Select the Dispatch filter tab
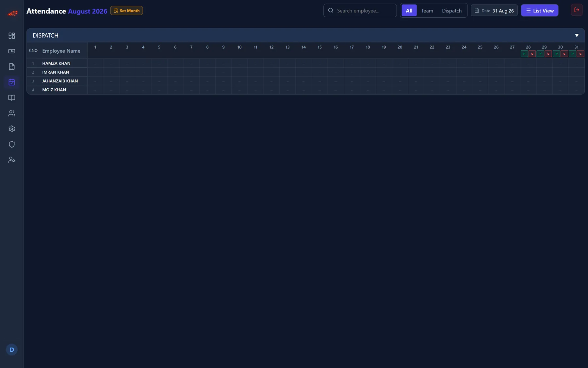 (x=452, y=10)
